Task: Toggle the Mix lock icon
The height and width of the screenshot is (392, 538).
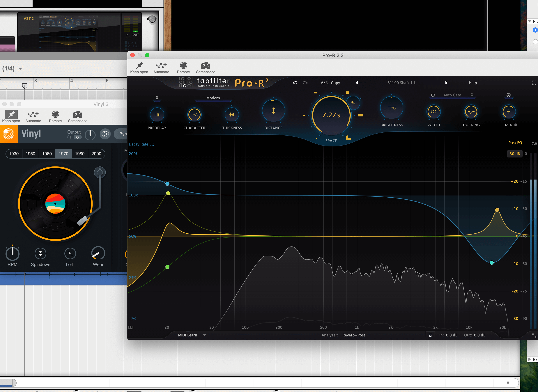Action: tap(515, 125)
